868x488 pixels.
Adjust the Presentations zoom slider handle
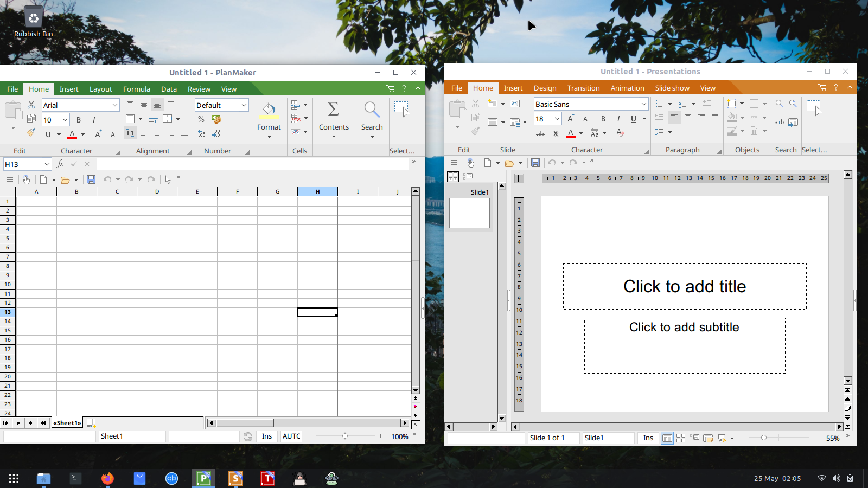(x=764, y=438)
